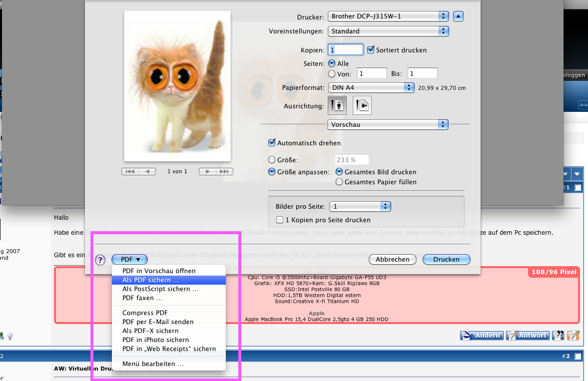Click the Abbrechen cancel button
Image resolution: width=588 pixels, height=381 pixels.
click(x=393, y=260)
